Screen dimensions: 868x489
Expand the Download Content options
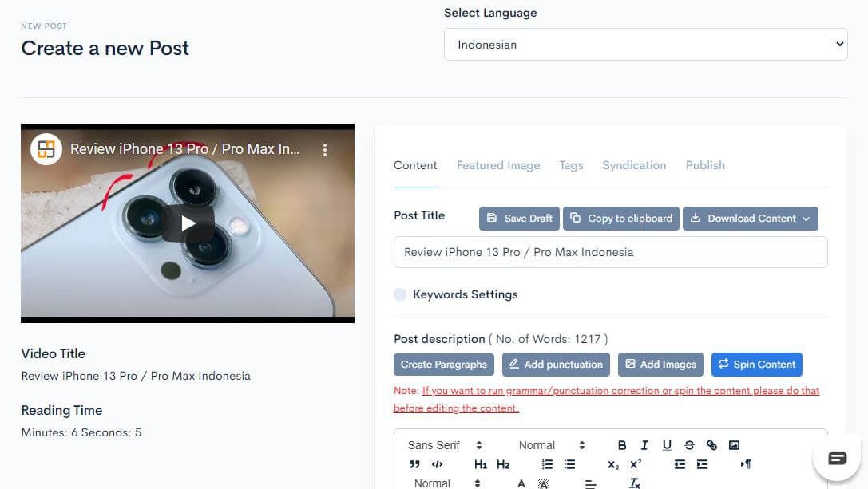click(x=750, y=219)
